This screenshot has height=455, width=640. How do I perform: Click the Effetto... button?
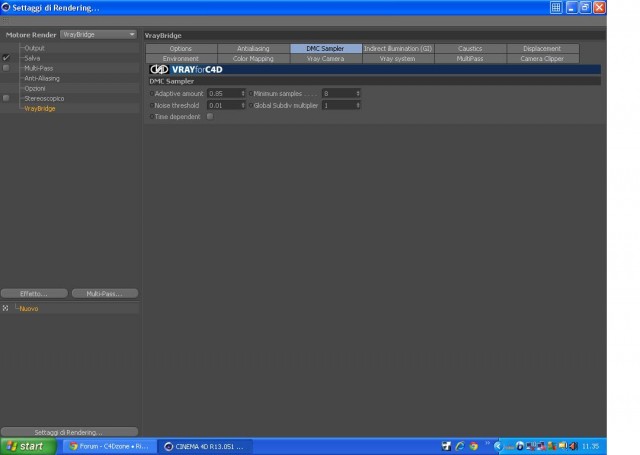click(34, 293)
